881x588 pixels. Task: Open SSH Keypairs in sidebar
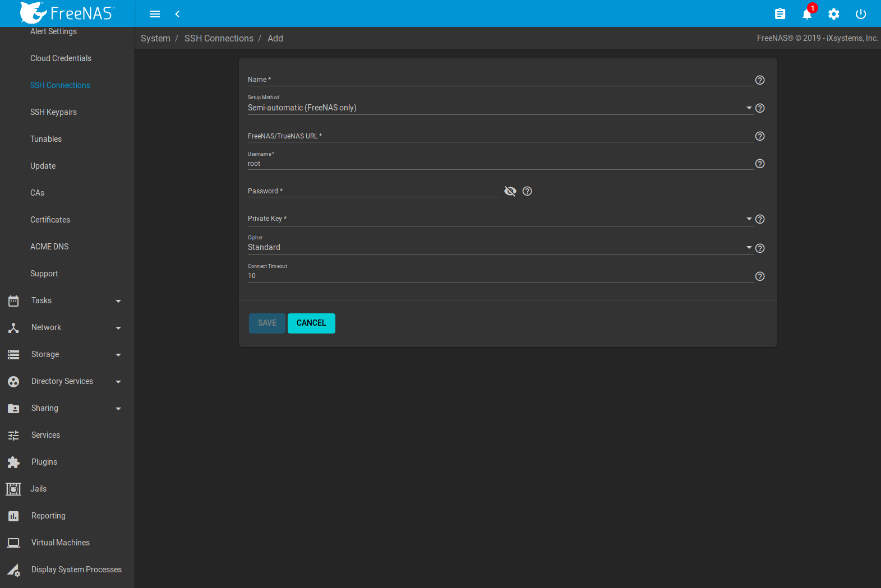click(x=53, y=112)
